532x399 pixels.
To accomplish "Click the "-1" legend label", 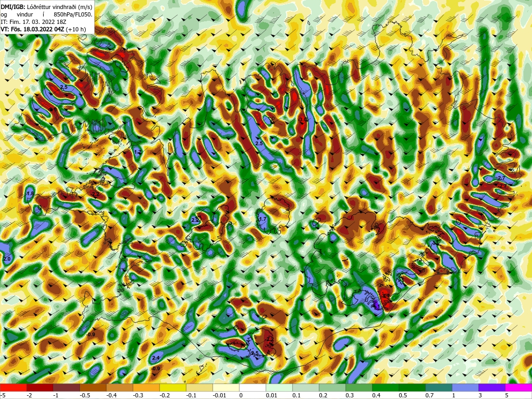I will (56, 395).
